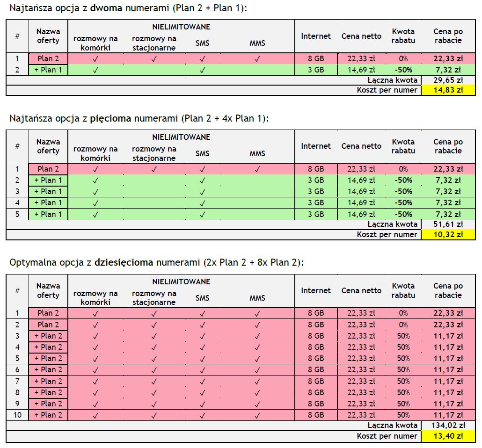Click "14,69 zł" in row 3 of five-number table
The image size is (482, 448).
361,191
